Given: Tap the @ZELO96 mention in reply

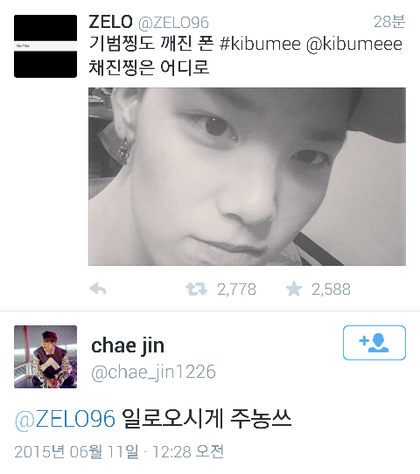Looking at the screenshot, I should (65, 419).
